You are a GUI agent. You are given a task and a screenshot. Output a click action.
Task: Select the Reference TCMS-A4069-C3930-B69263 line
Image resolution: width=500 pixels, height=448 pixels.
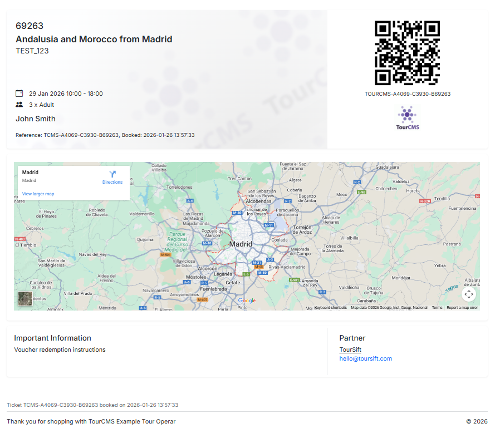pos(105,135)
